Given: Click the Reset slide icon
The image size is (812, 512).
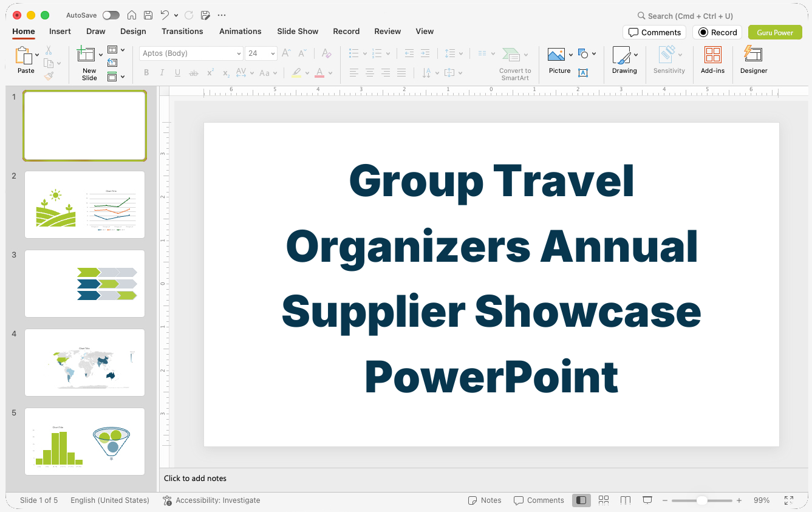Looking at the screenshot, I should click(112, 63).
